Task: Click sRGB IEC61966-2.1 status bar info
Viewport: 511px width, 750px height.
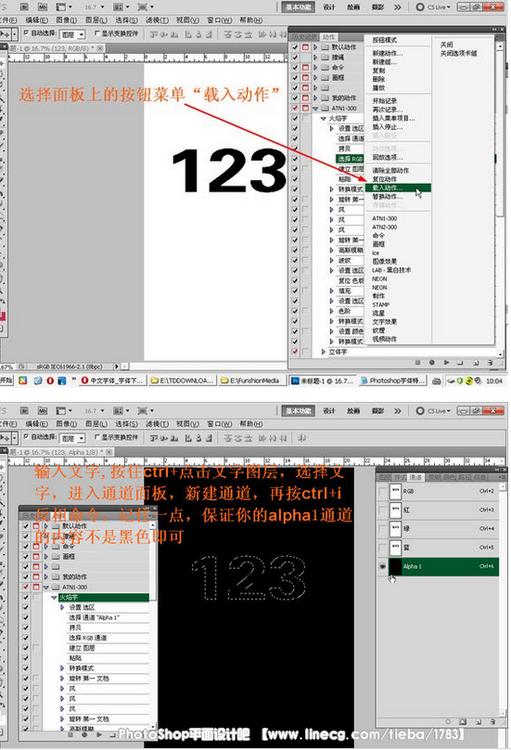Action: (x=70, y=366)
